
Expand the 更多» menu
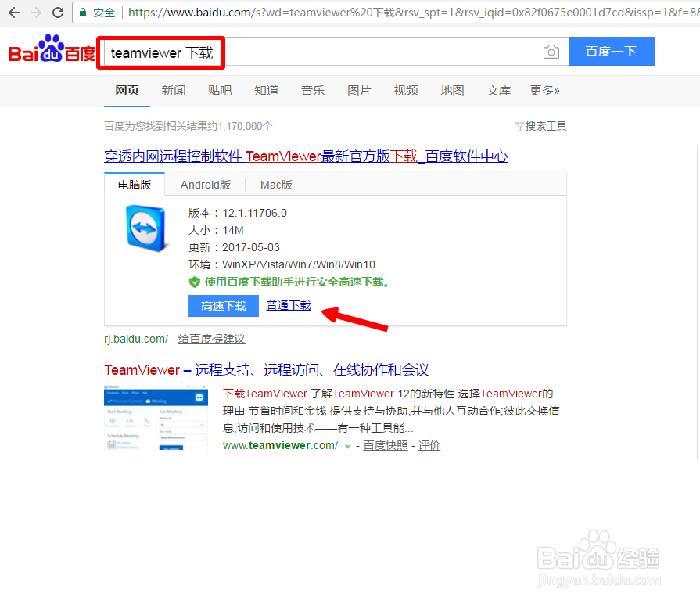[x=544, y=91]
